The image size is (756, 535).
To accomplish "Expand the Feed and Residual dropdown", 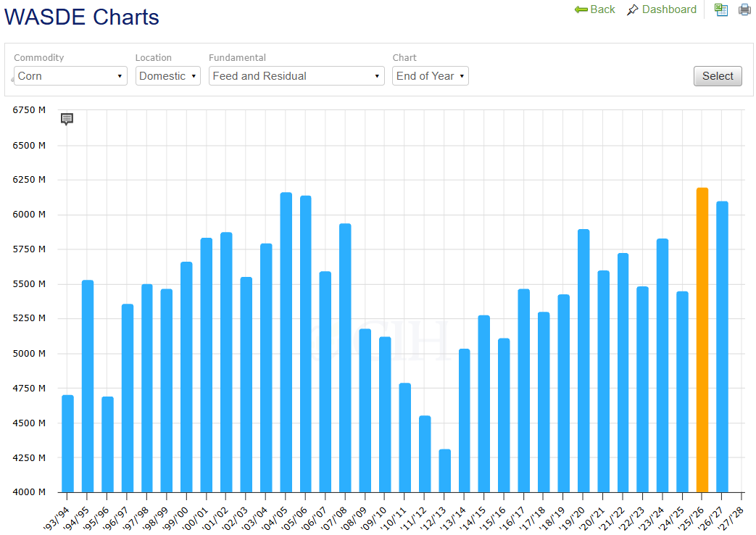I will coord(296,75).
